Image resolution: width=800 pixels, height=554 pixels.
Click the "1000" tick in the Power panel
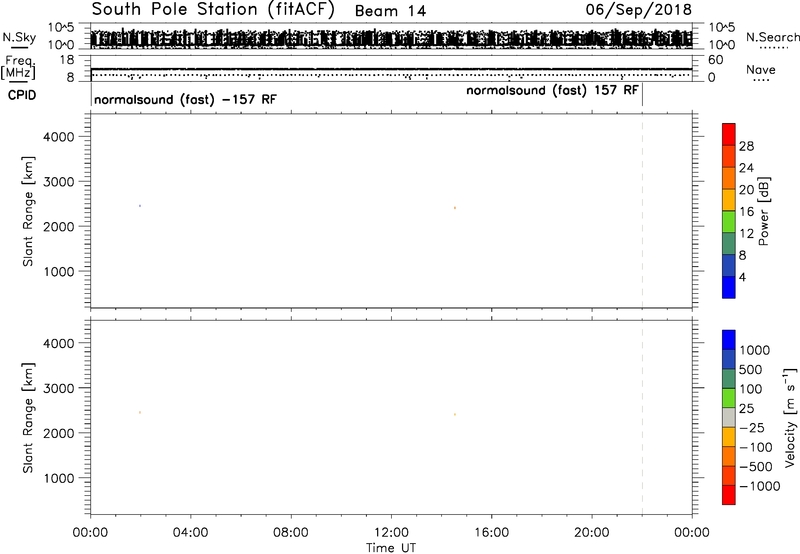coord(58,271)
